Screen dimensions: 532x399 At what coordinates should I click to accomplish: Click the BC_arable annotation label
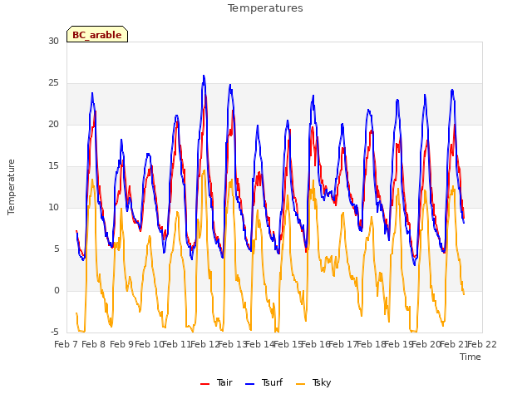point(97,34)
